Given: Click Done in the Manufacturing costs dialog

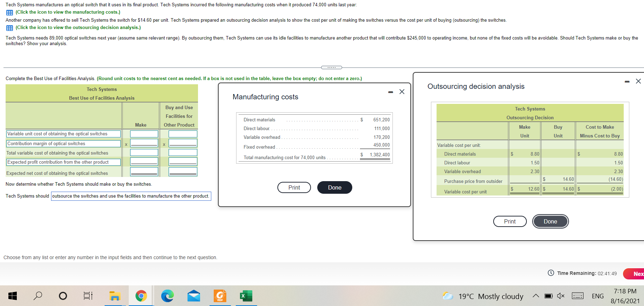Looking at the screenshot, I should (335, 187).
